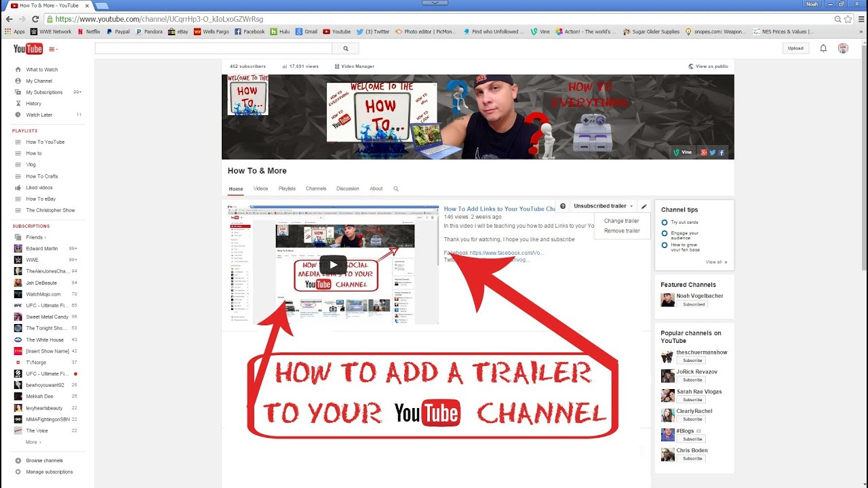Click View as public
The image size is (868, 488).
click(x=709, y=66)
